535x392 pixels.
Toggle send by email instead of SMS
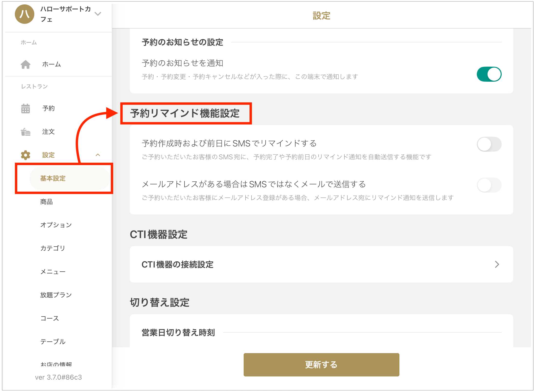(489, 185)
